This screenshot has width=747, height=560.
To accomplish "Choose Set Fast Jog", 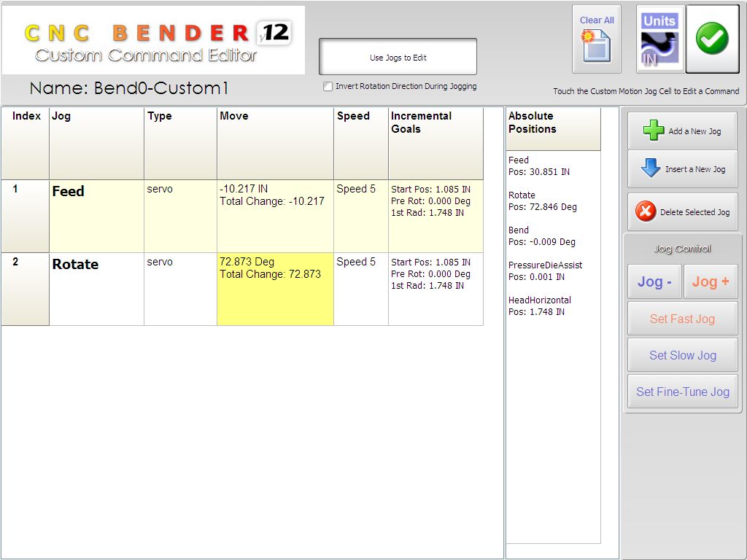I will (x=682, y=319).
